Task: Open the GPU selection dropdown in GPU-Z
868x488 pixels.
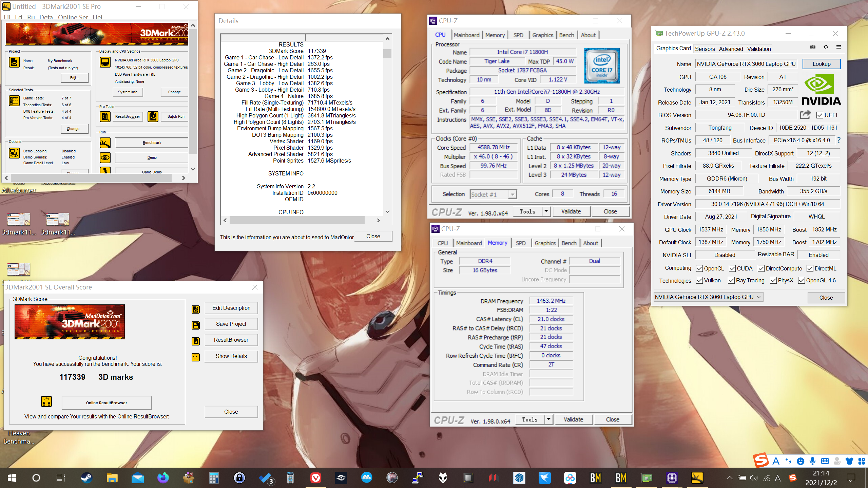Action: [708, 297]
